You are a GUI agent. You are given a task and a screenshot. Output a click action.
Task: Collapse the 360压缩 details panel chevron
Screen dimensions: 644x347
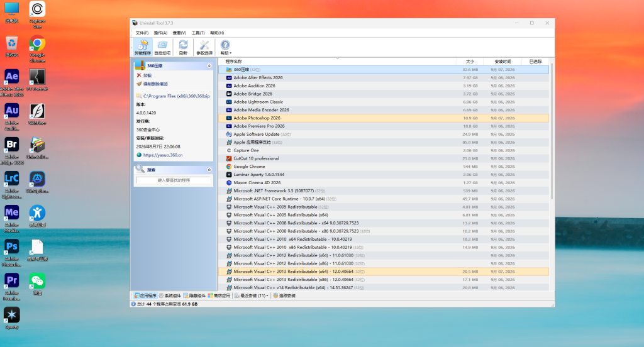click(209, 66)
